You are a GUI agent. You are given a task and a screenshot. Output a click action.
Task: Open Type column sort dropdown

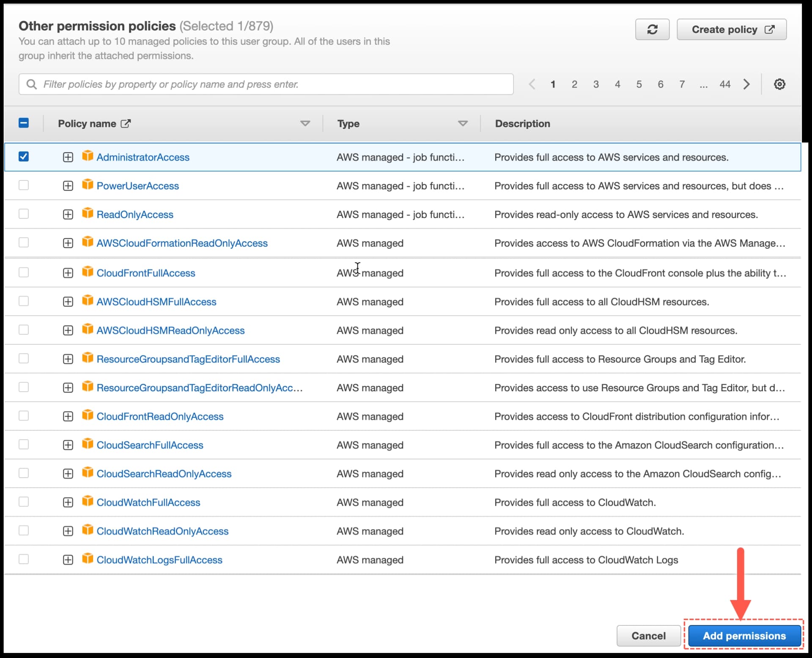coord(463,123)
